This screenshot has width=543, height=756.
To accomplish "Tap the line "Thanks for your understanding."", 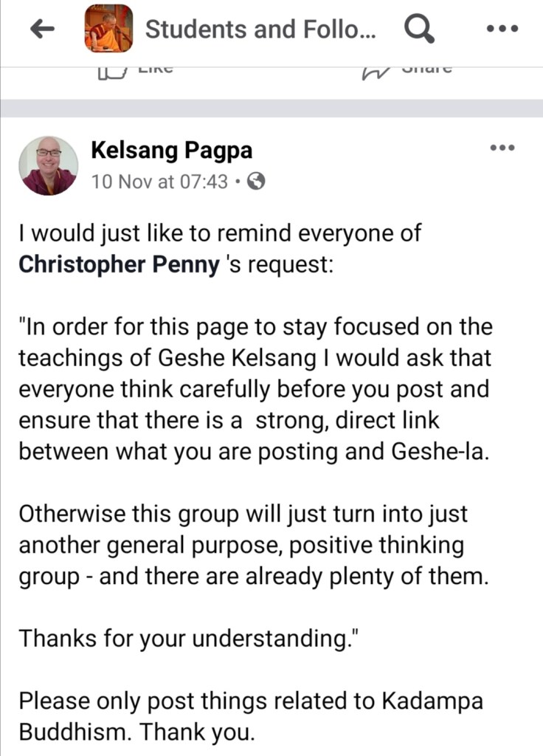I will tap(184, 638).
